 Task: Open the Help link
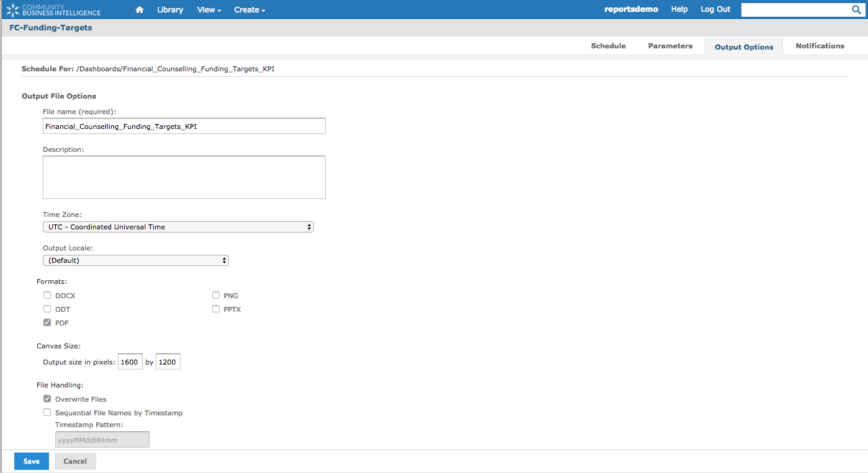679,9
